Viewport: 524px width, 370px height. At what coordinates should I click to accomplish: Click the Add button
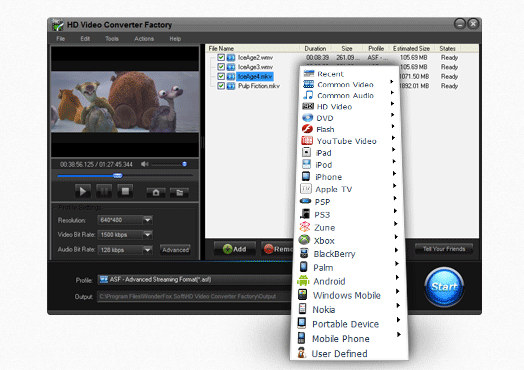(235, 249)
